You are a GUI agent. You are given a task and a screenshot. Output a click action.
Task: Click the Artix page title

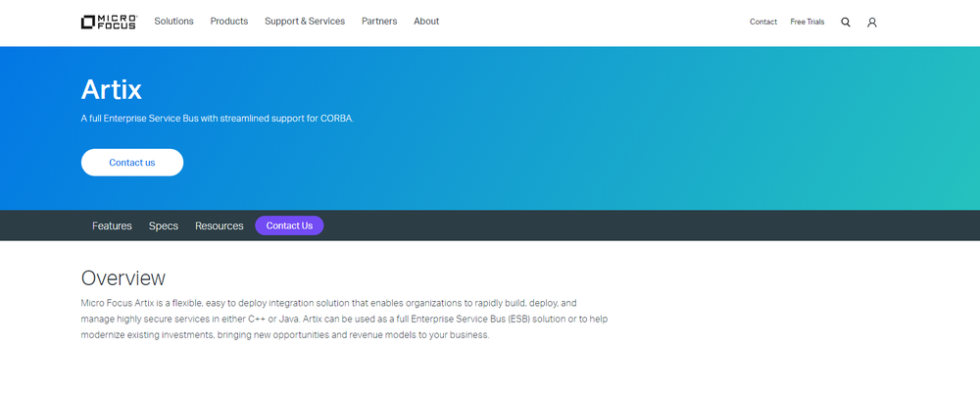coord(112,90)
